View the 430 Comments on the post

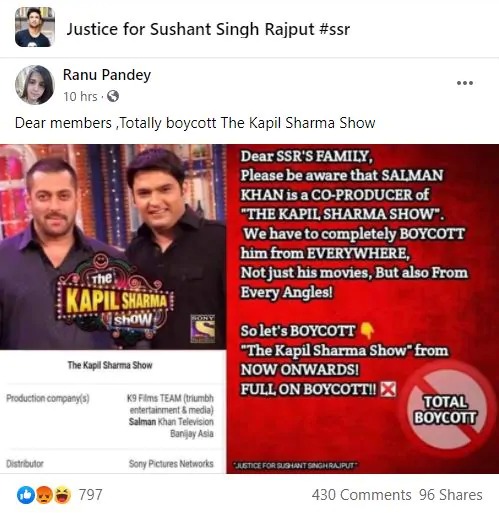pyautogui.click(x=361, y=495)
